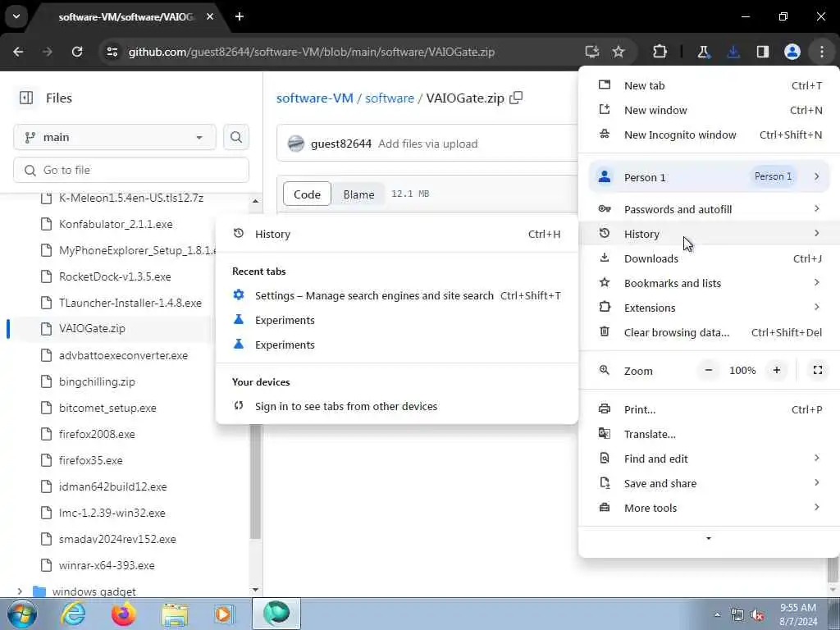Viewport: 840px width, 630px height.
Task: Open smadav2024rev152.exe in file tree
Action: [x=117, y=539]
